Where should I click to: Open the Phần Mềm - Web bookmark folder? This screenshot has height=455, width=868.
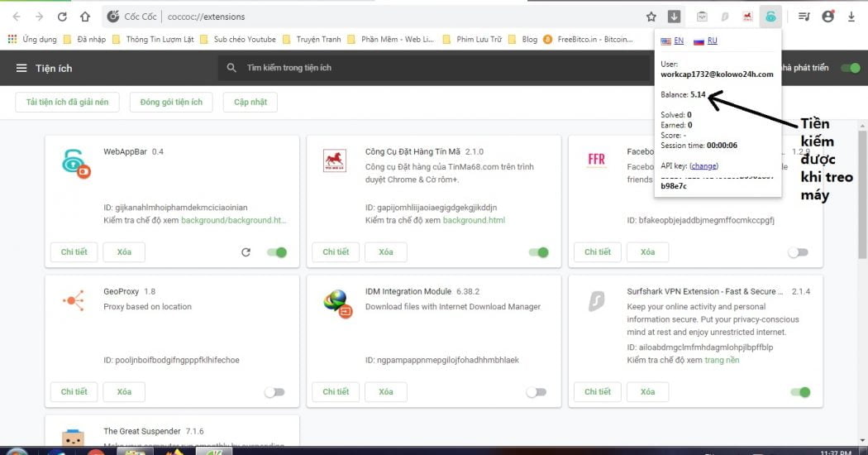(391, 39)
